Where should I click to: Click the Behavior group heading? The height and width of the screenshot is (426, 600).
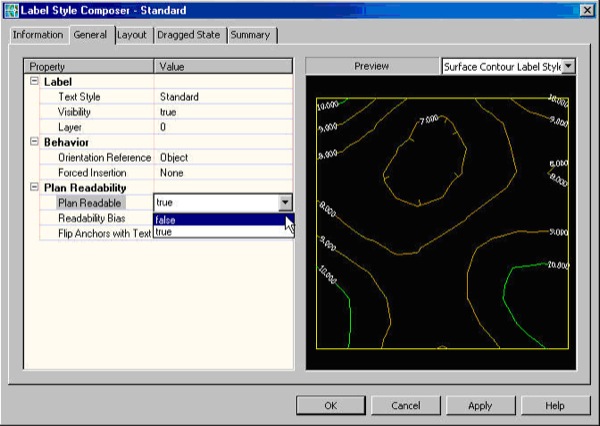(x=66, y=142)
